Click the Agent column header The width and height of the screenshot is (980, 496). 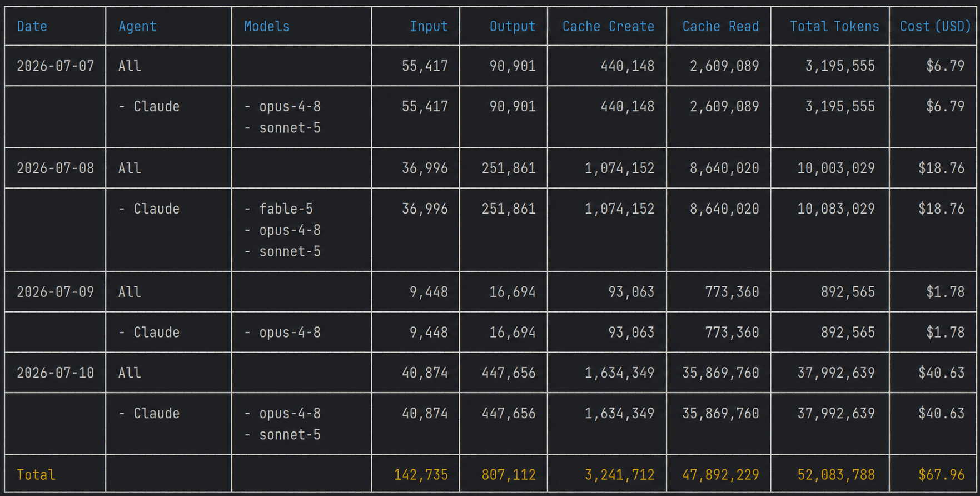tap(137, 26)
